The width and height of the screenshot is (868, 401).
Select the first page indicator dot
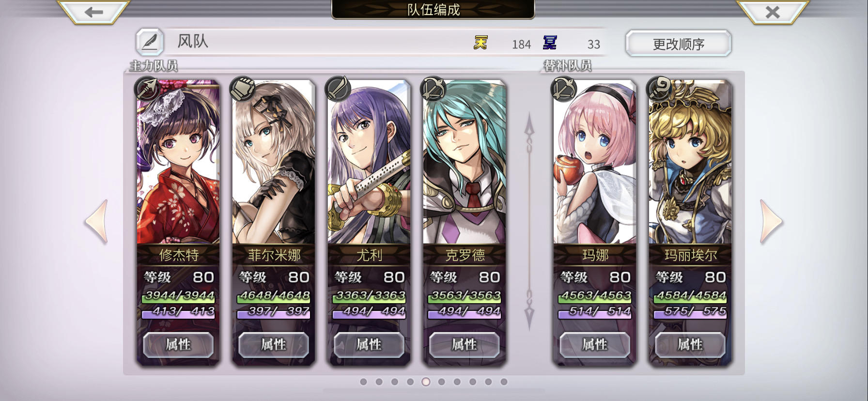pos(363,382)
